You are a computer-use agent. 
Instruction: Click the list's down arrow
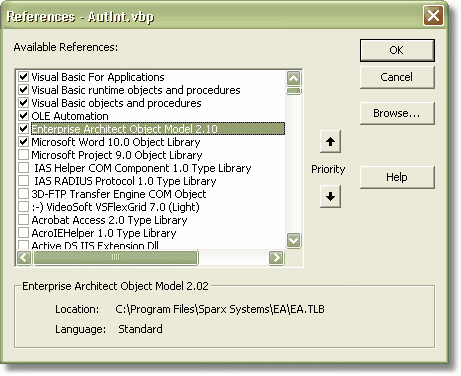pyautogui.click(x=294, y=240)
